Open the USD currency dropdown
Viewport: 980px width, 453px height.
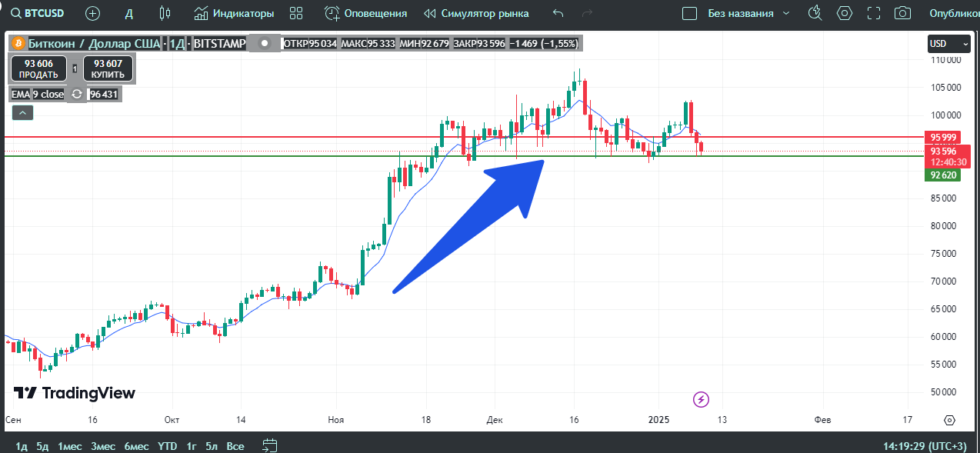coord(948,43)
